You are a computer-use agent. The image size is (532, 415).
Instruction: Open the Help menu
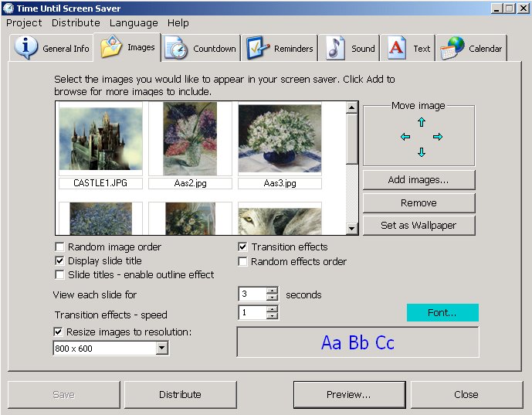178,23
